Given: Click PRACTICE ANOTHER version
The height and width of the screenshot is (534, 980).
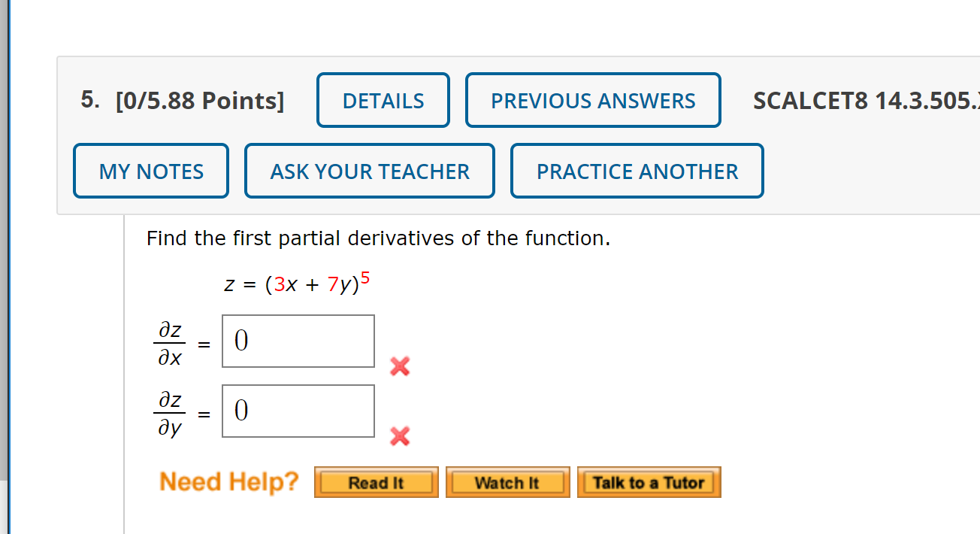Looking at the screenshot, I should coord(637,171).
